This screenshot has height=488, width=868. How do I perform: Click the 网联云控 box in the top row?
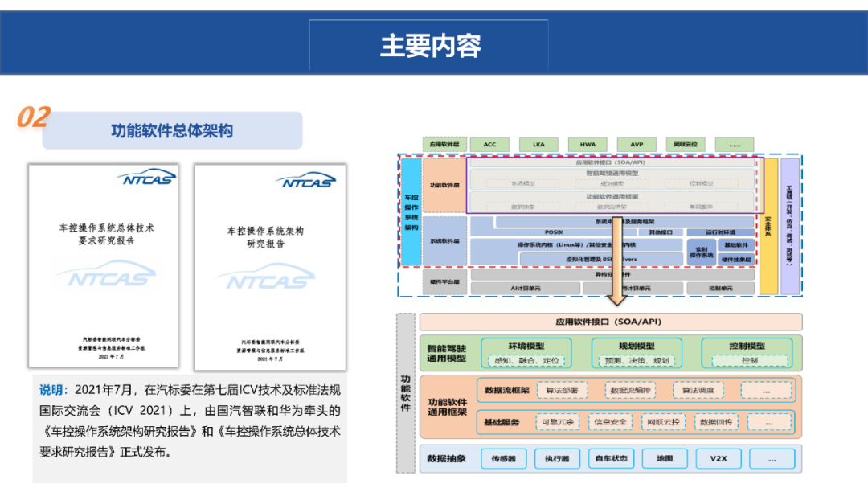point(686,145)
